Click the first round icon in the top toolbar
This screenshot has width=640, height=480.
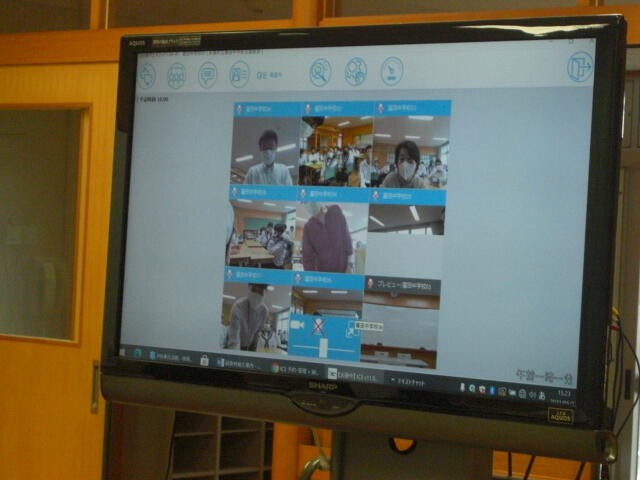tap(147, 75)
